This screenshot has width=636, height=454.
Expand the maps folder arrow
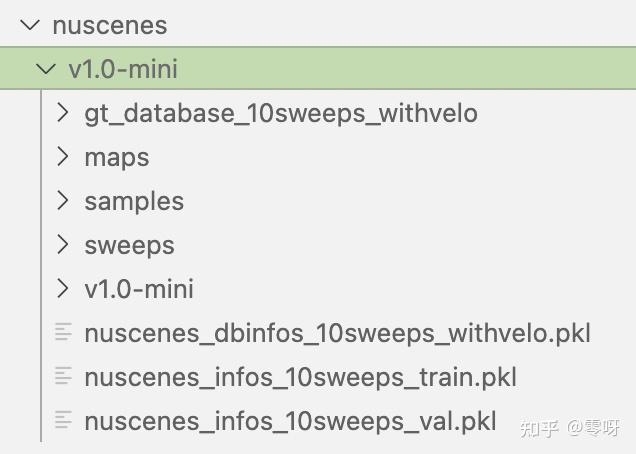point(62,157)
